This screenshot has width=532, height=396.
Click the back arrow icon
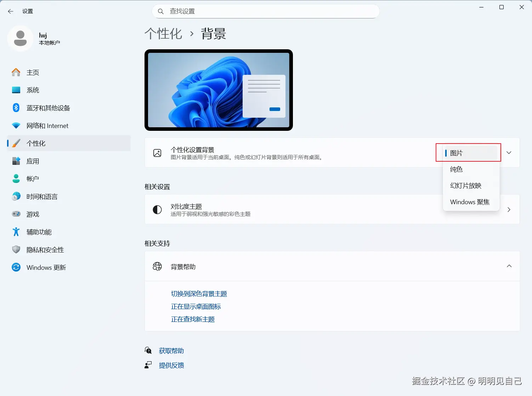click(11, 11)
